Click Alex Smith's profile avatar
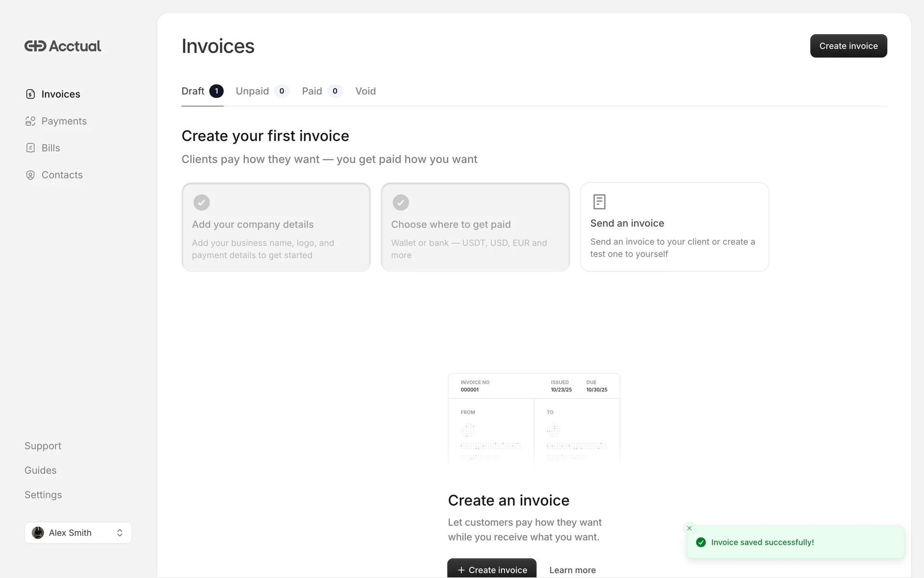This screenshot has width=924, height=578. click(38, 533)
